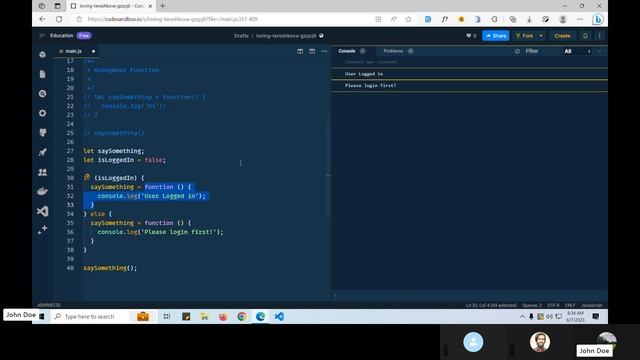The width and height of the screenshot is (640, 360).
Task: Split the editor with split-view icon
Action: pos(300,51)
